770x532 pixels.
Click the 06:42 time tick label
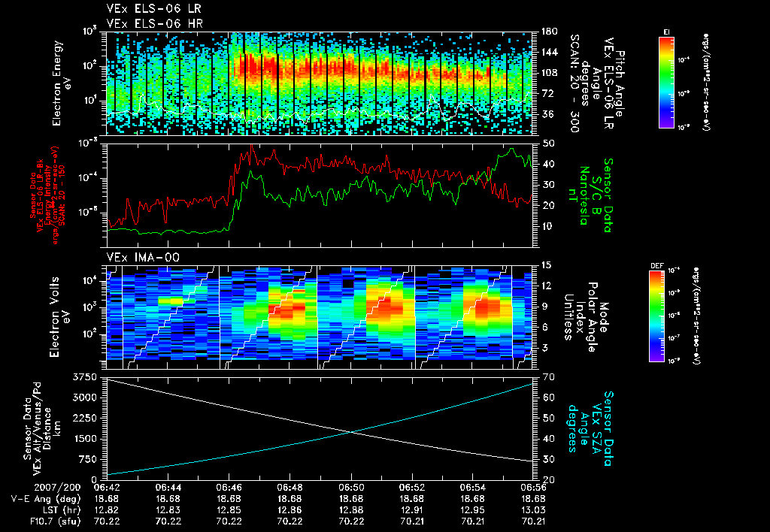[107, 488]
